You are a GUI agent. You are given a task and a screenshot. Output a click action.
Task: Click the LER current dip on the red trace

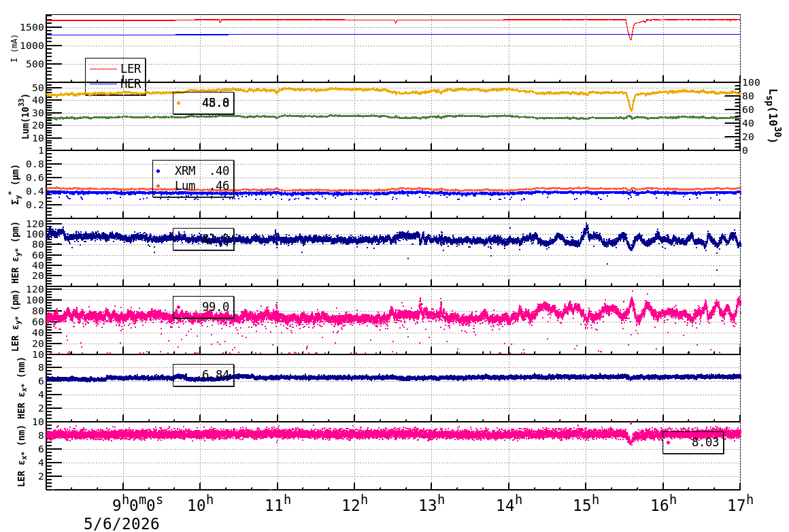(631, 31)
